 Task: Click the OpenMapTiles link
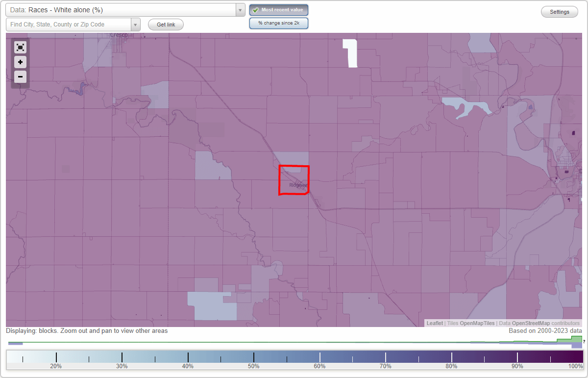coord(477,323)
